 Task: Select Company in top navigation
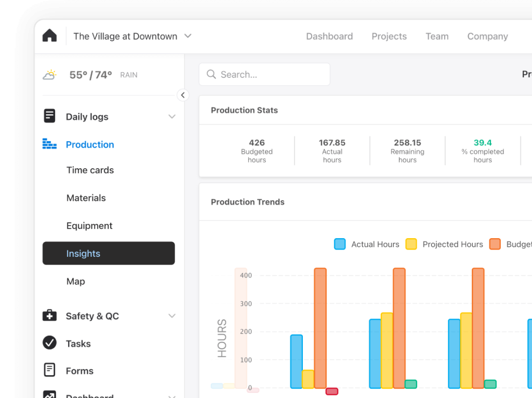tap(487, 36)
